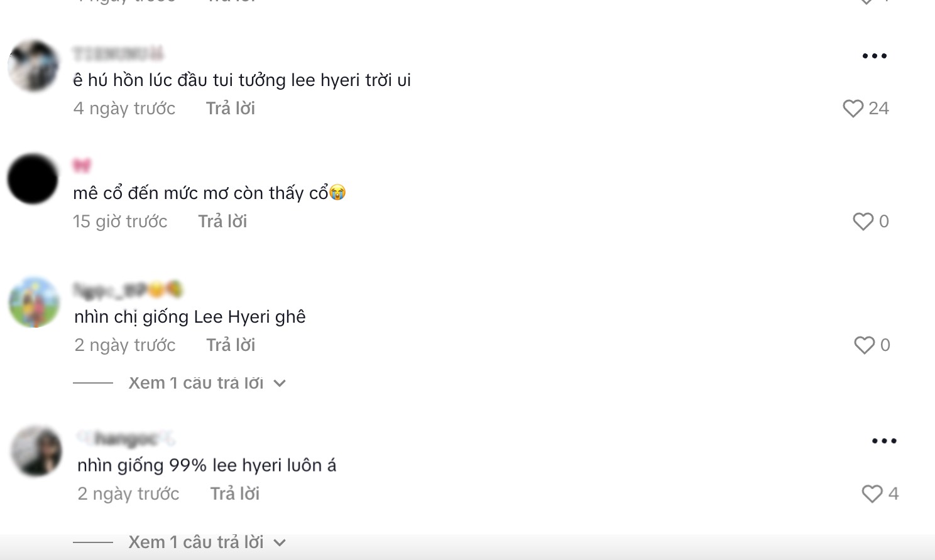
Task: Click the heart icon showing 24 likes
Action: point(853,108)
